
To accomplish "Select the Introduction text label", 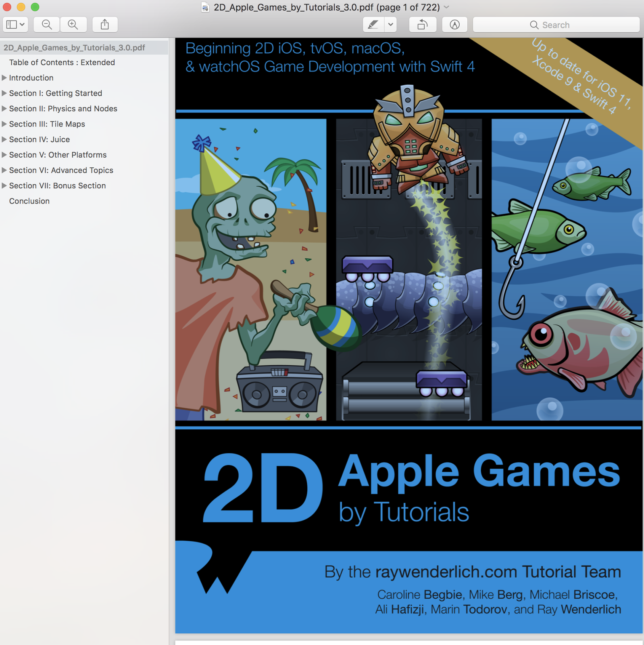I will (31, 78).
